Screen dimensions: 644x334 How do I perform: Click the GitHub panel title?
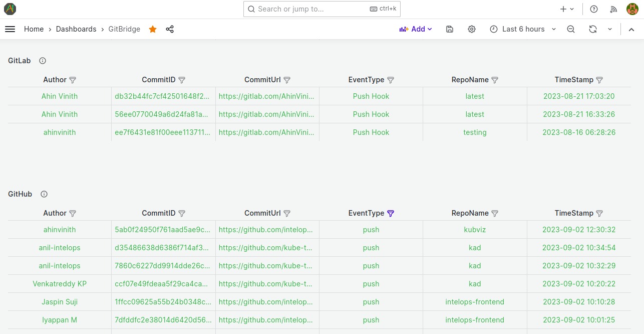20,194
